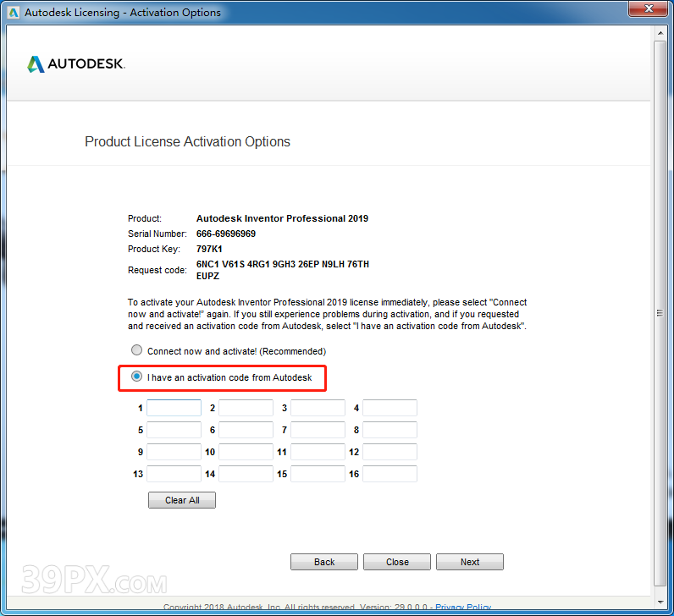Click activation code field 14
The height and width of the screenshot is (616, 674).
point(246,474)
